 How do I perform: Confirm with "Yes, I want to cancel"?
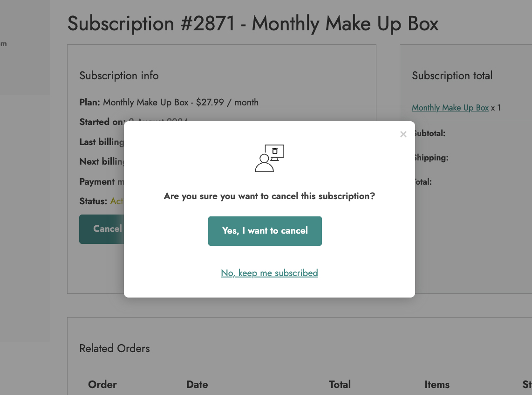coord(265,231)
